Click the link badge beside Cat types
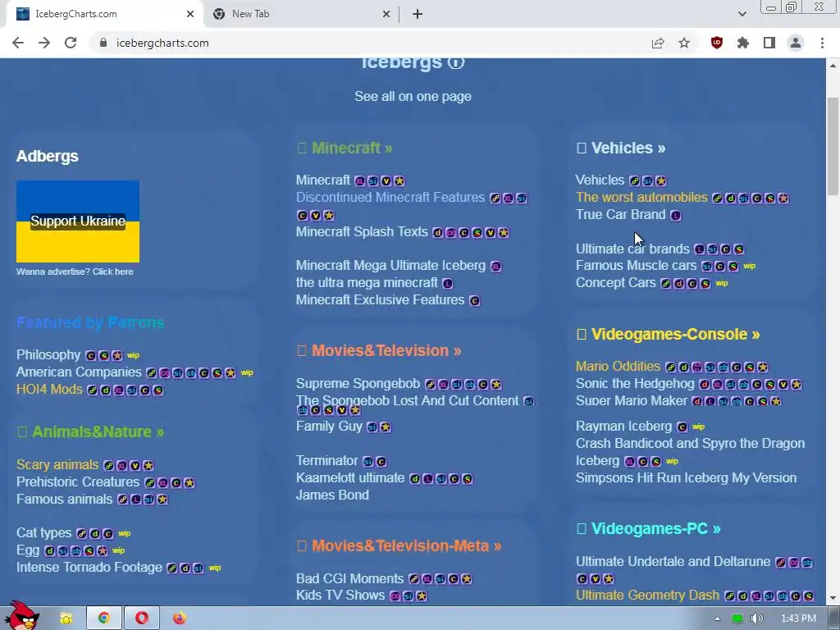The height and width of the screenshot is (630, 840). pos(81,533)
